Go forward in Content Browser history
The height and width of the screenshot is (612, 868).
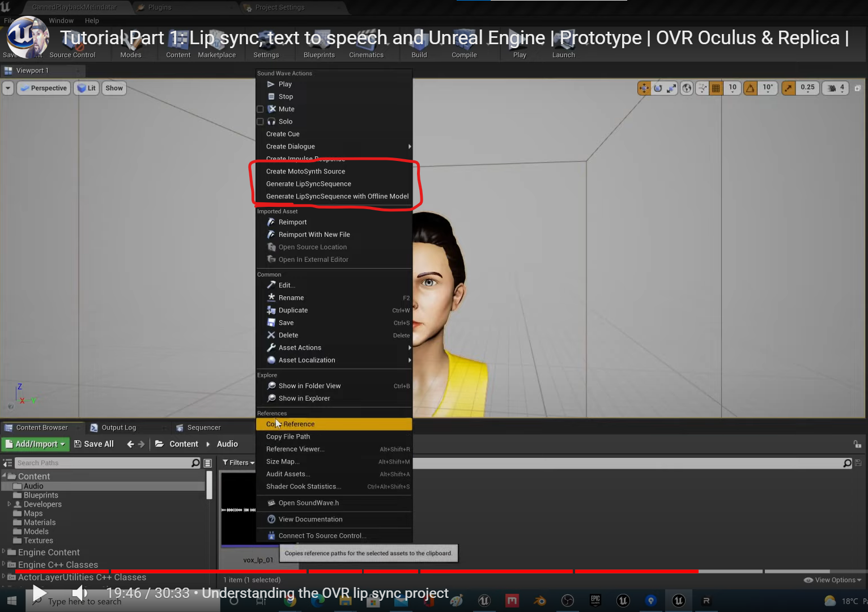[x=142, y=444]
